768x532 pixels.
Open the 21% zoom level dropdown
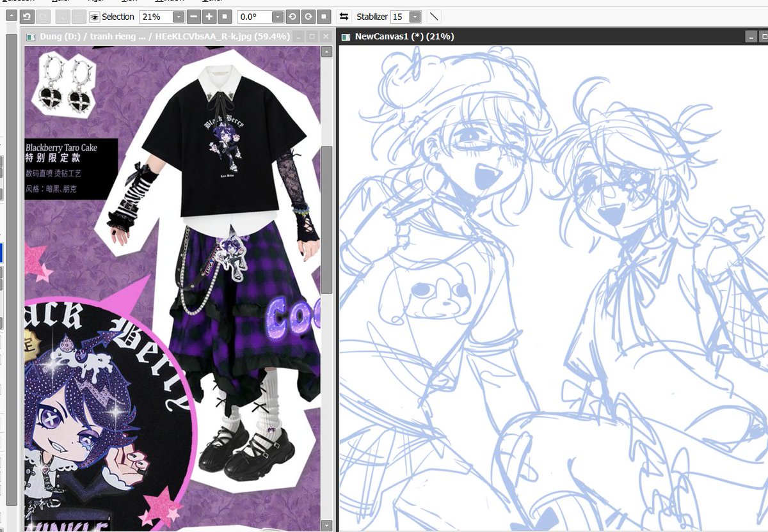[x=179, y=17]
